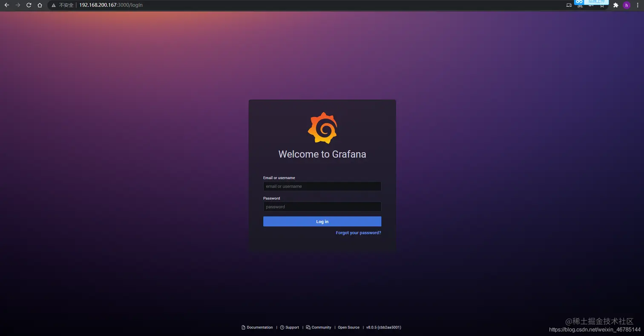Click the blue cloud upload extension badge

tap(591, 2)
